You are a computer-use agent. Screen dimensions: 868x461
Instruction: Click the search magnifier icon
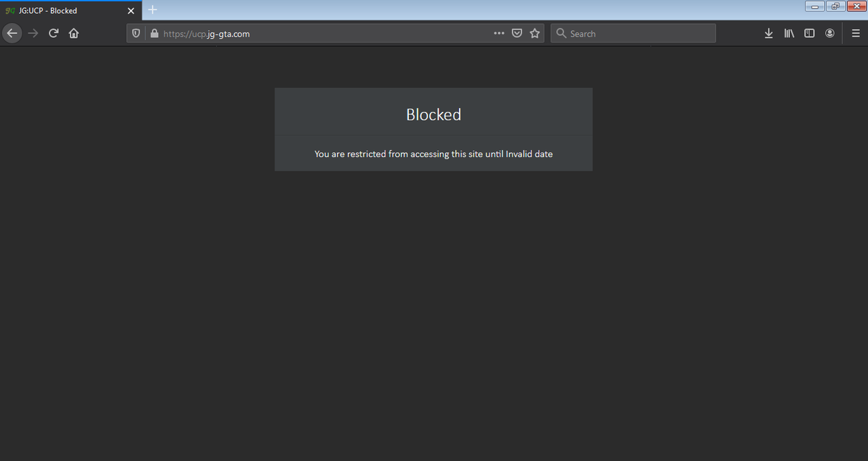pos(561,33)
